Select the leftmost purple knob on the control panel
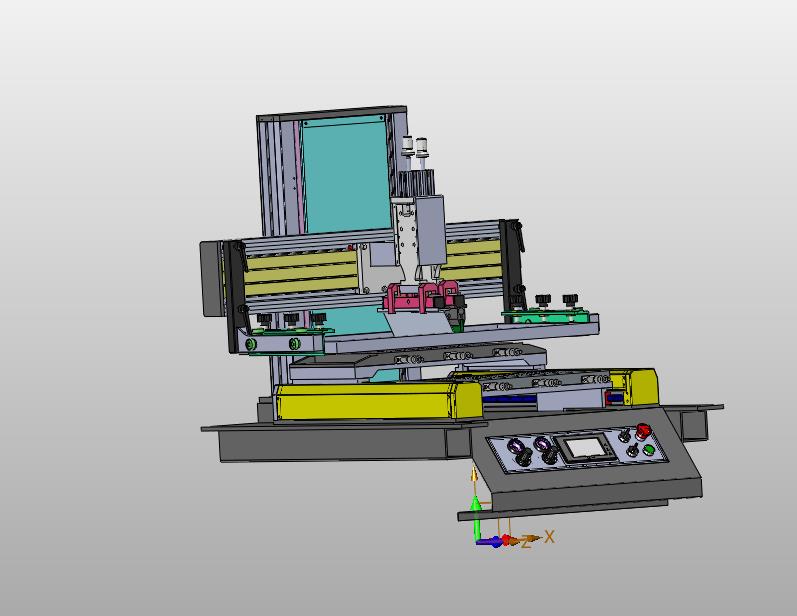The width and height of the screenshot is (797, 616). 515,447
